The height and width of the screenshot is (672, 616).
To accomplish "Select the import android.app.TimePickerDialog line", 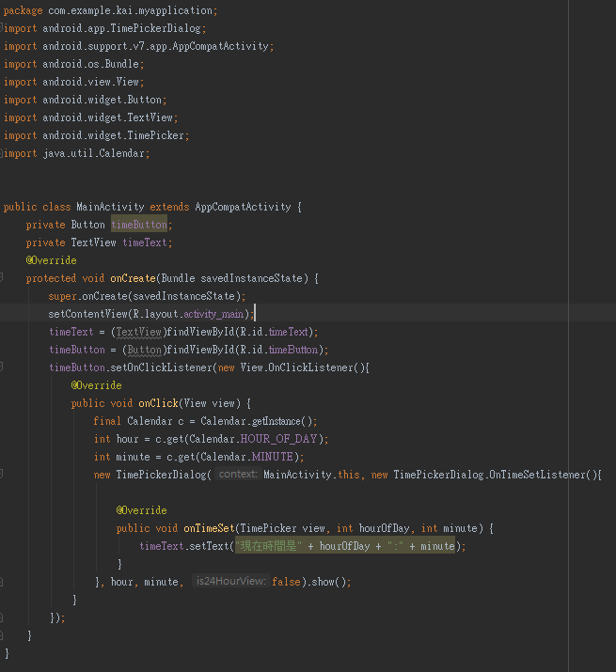I will (104, 28).
